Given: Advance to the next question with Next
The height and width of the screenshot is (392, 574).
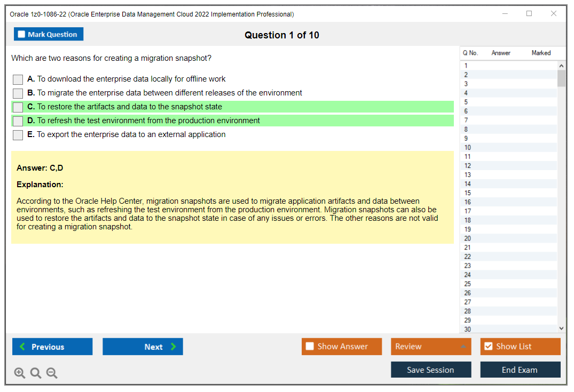Looking at the screenshot, I should pos(143,347).
